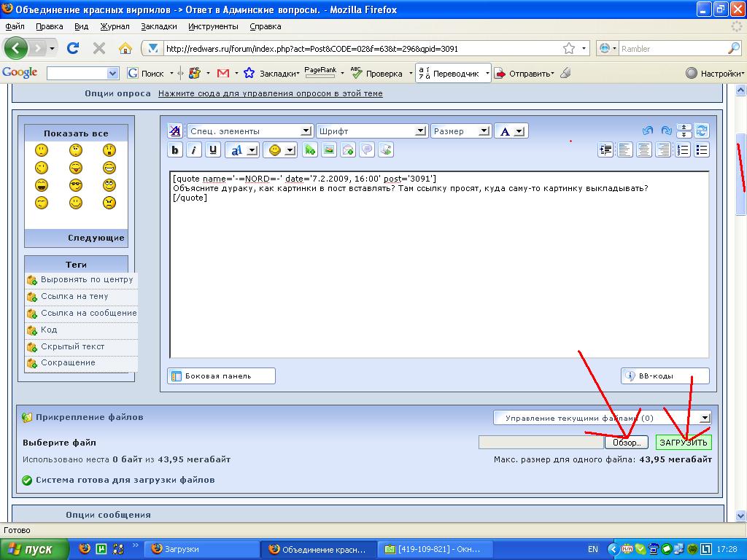Click the remove formatting icon in editor
This screenshot has height=560, width=747.
(175, 131)
